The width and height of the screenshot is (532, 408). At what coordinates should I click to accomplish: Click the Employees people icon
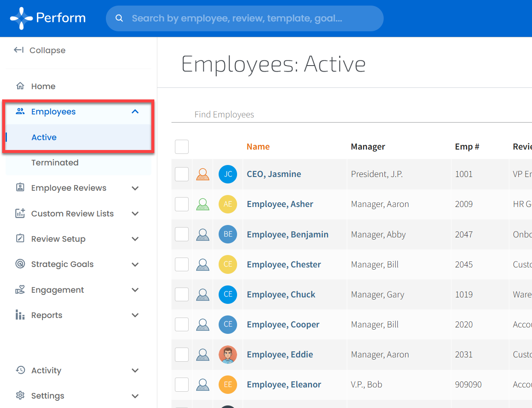[20, 111]
